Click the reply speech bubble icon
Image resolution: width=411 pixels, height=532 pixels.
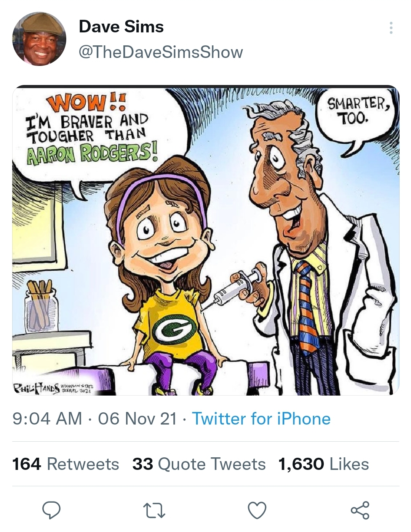pyautogui.click(x=51, y=510)
